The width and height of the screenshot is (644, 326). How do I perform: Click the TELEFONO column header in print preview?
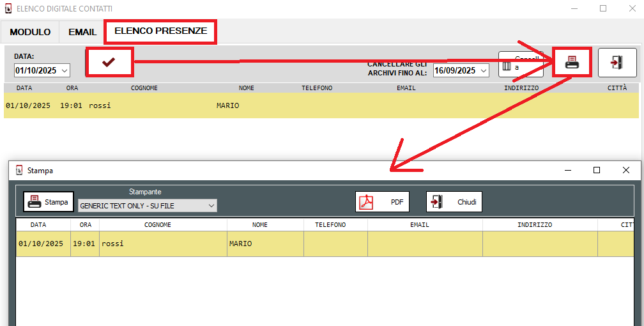pos(330,225)
